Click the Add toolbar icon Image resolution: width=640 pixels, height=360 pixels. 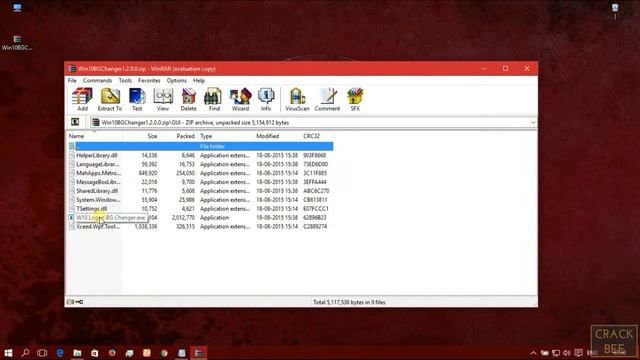tap(82, 100)
